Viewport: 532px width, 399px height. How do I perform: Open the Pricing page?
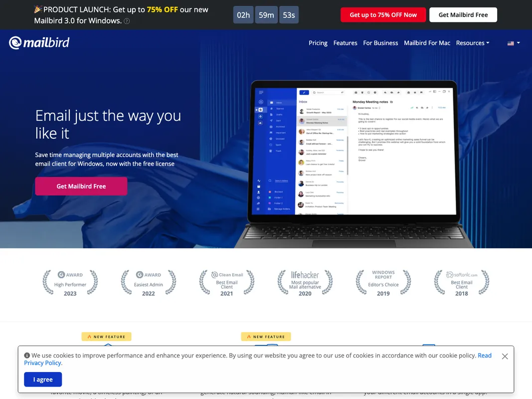pyautogui.click(x=318, y=43)
